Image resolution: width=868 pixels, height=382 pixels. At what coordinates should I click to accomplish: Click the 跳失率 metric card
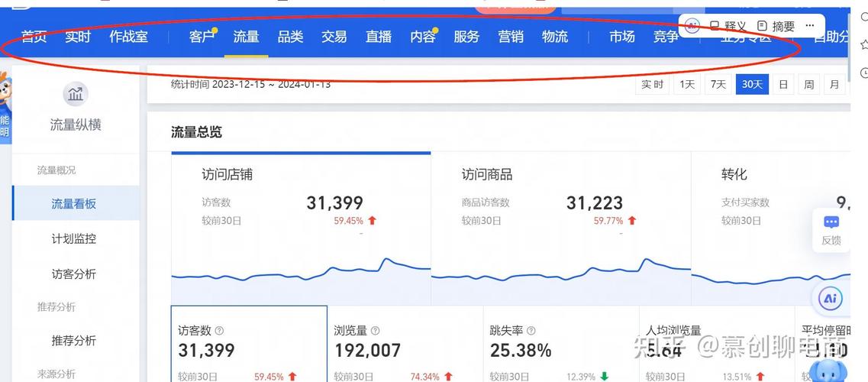point(561,344)
